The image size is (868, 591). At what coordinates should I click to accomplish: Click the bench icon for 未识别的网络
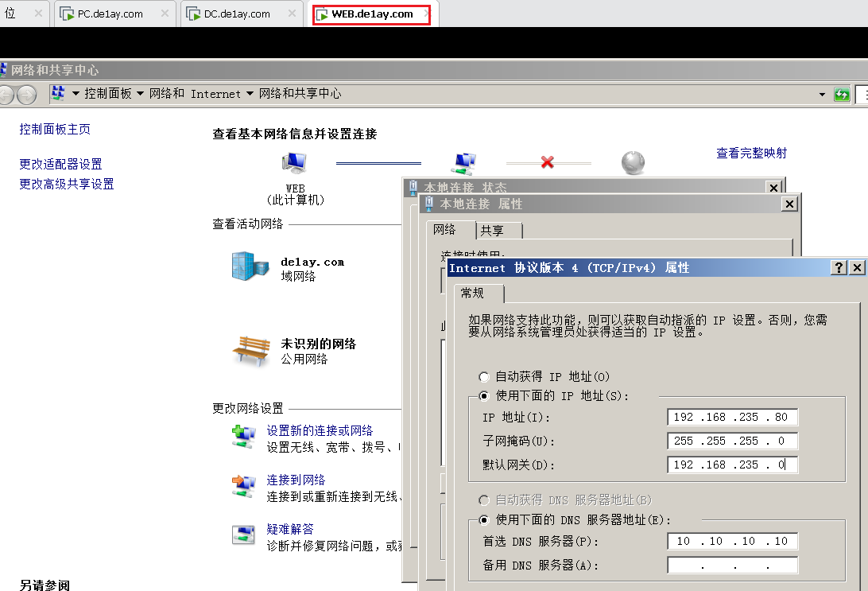pos(250,351)
